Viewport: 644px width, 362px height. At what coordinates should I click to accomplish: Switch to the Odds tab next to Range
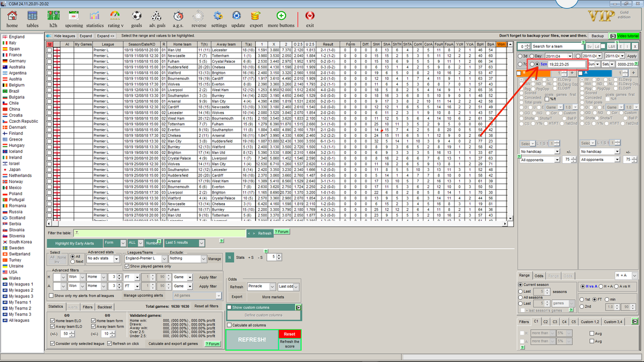pyautogui.click(x=539, y=276)
